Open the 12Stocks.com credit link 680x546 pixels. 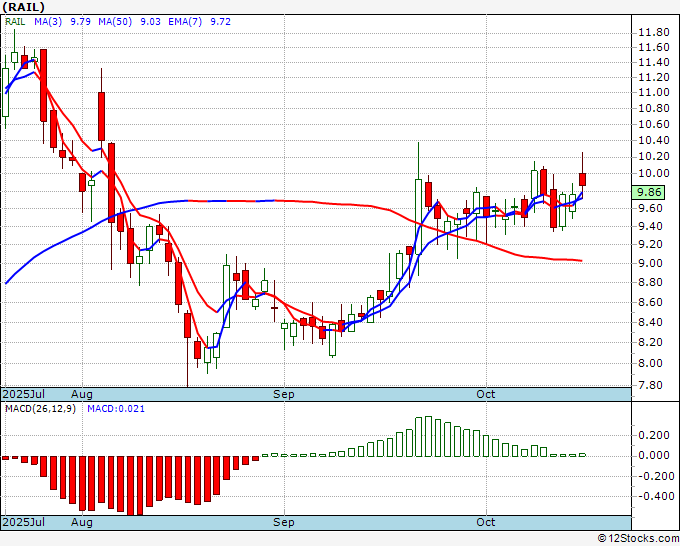pos(638,539)
